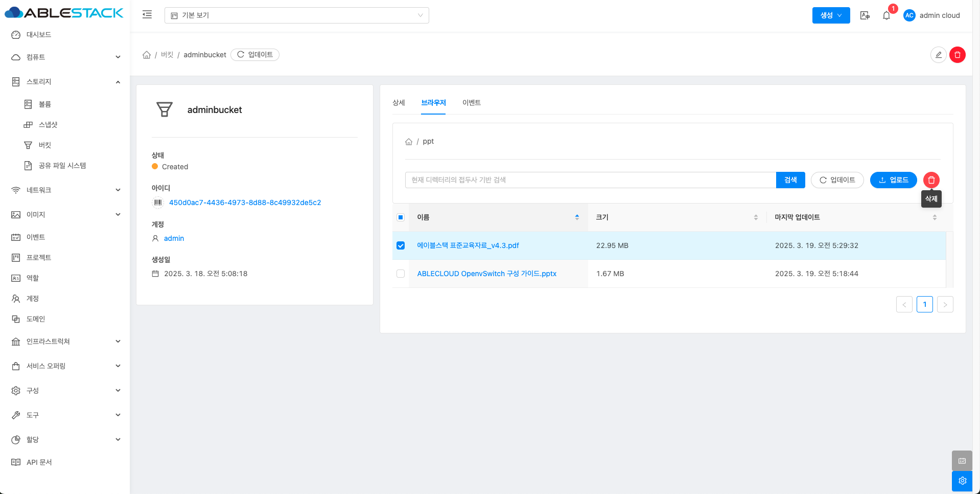
Task: Click the breadcrumb home icon at top
Action: click(x=147, y=55)
